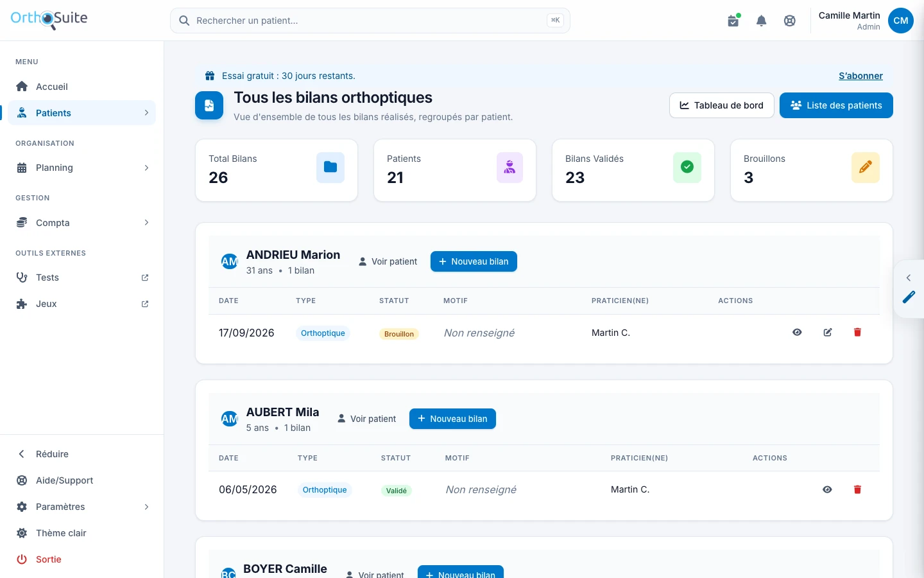Click the lifebuoy support icon in header
The image size is (924, 578).
pos(790,21)
